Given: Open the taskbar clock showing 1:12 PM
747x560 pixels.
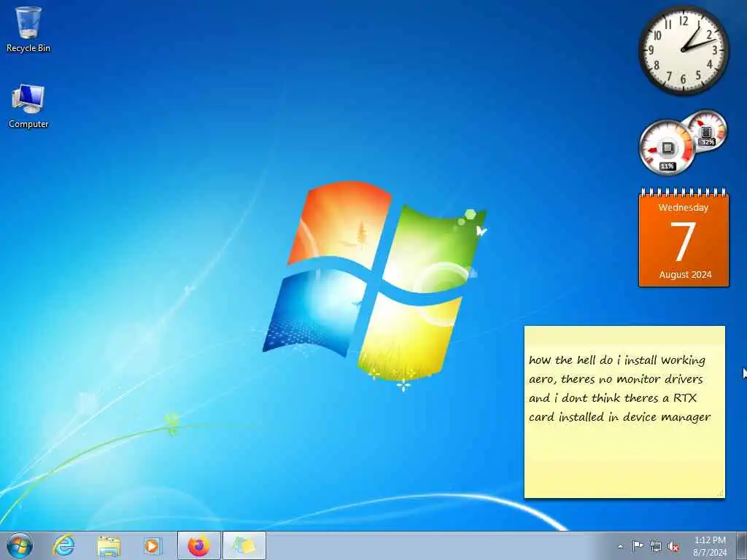Looking at the screenshot, I should [709, 540].
